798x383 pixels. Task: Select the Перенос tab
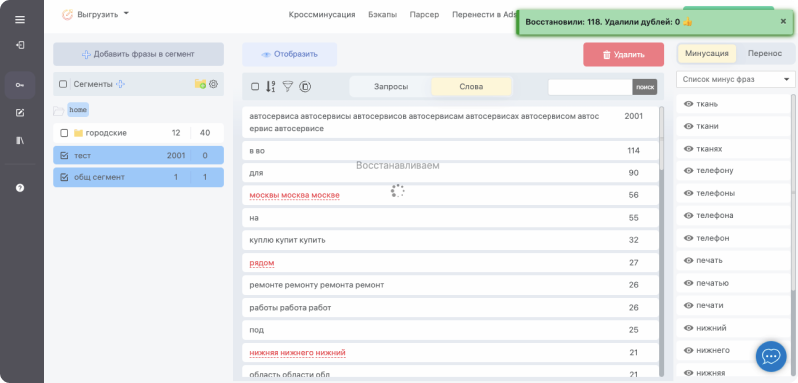[x=765, y=53]
